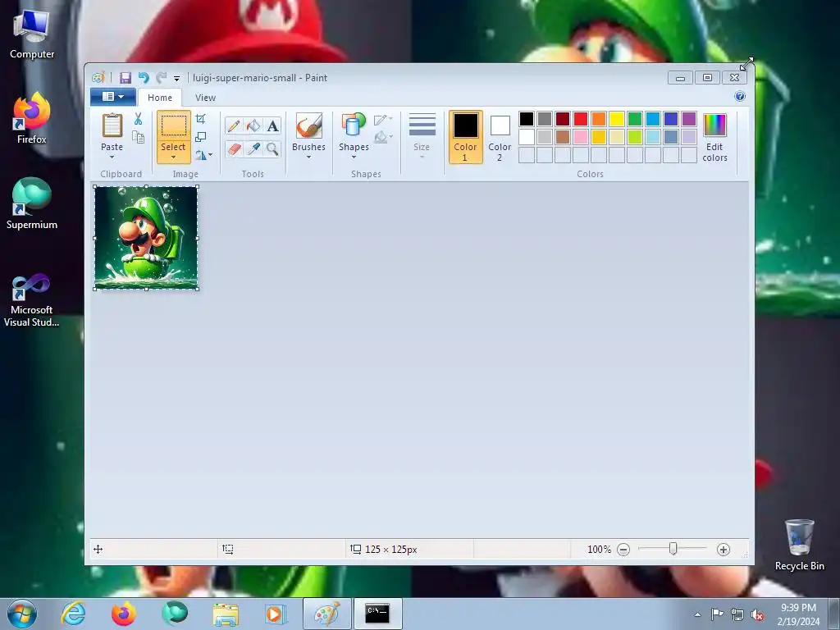
Task: Click the Windows Start orb
Action: coord(22,614)
